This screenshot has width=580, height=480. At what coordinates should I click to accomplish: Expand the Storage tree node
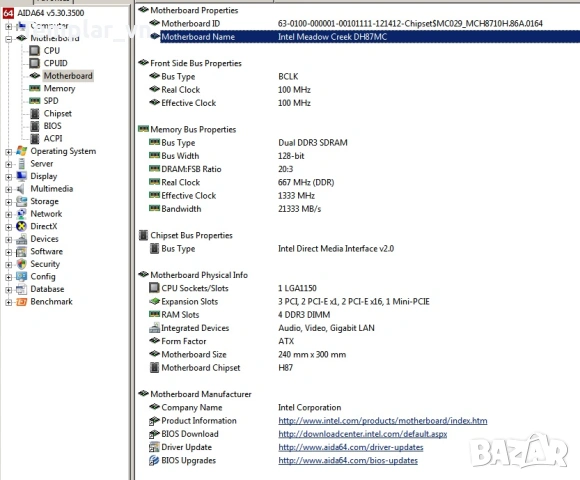tap(9, 202)
